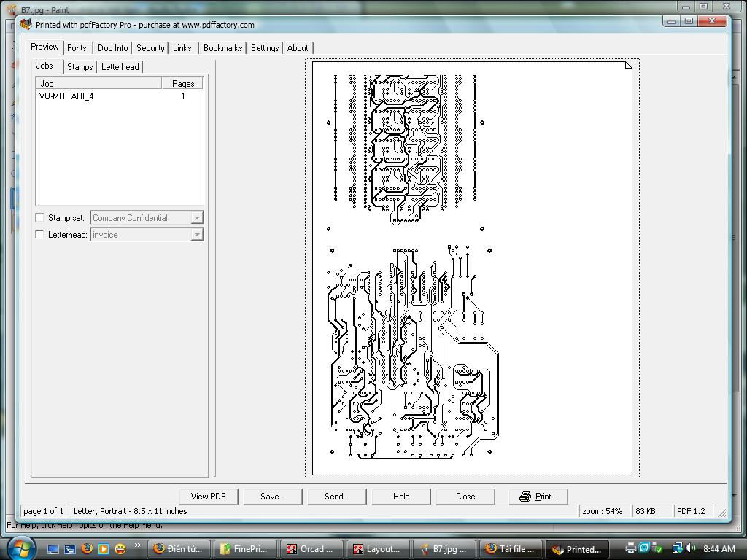This screenshot has width=747, height=560.
Task: Click the View PDF button
Action: [x=208, y=496]
